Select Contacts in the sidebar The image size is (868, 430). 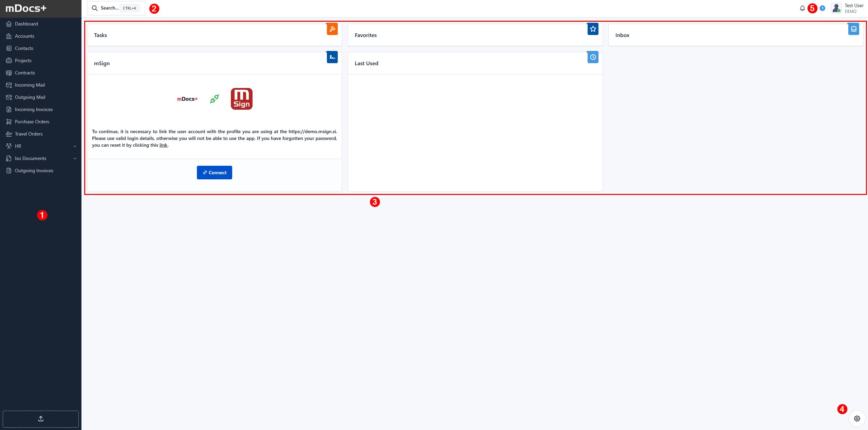click(x=41, y=48)
